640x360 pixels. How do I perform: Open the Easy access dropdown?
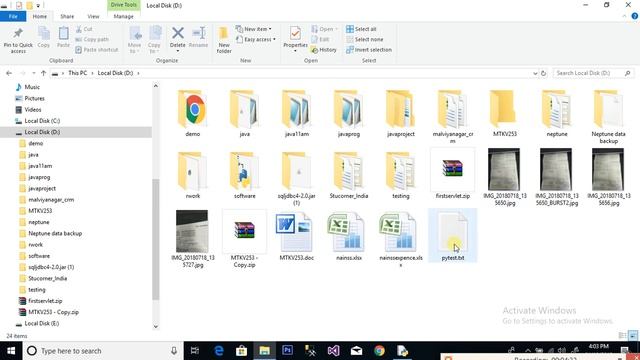point(256,40)
